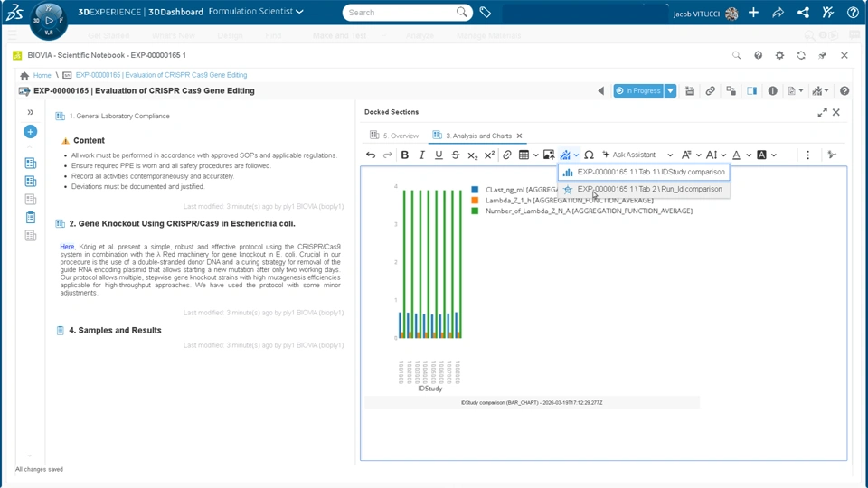Open the font family dropdown
868x488 pixels.
(691, 155)
